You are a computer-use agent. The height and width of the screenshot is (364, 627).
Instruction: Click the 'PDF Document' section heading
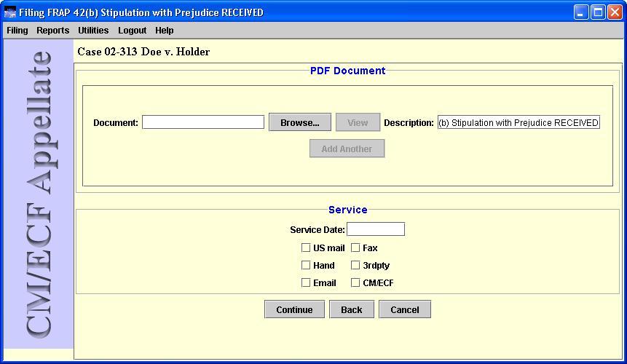pyautogui.click(x=348, y=71)
